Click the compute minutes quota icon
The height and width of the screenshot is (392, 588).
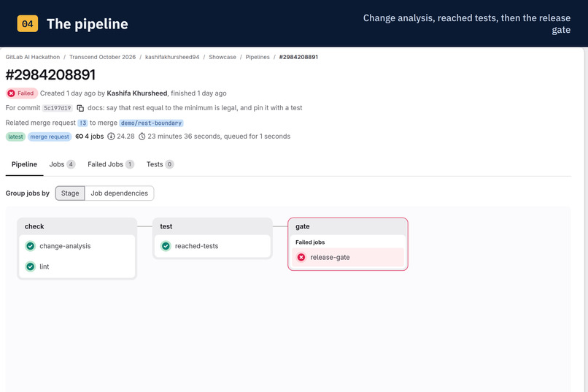click(x=111, y=137)
